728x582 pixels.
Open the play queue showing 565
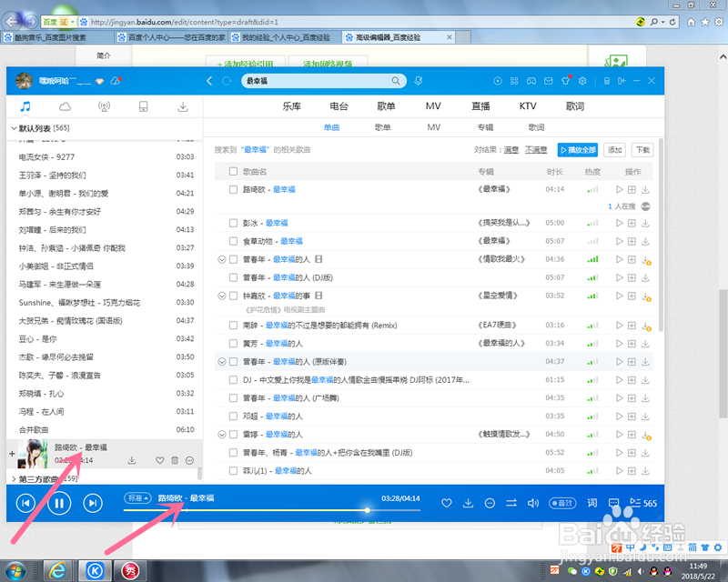pyautogui.click(x=643, y=503)
